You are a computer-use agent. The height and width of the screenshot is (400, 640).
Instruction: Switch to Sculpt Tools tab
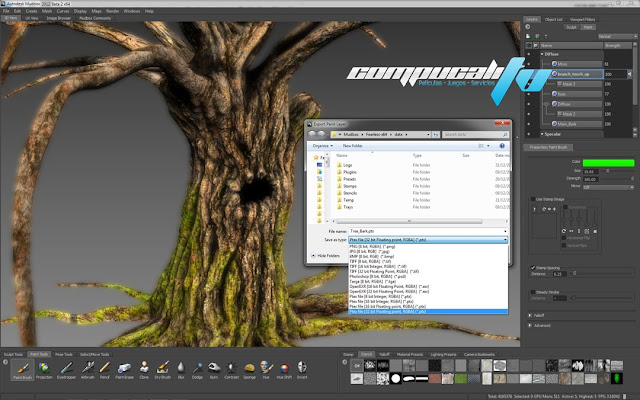click(x=13, y=354)
